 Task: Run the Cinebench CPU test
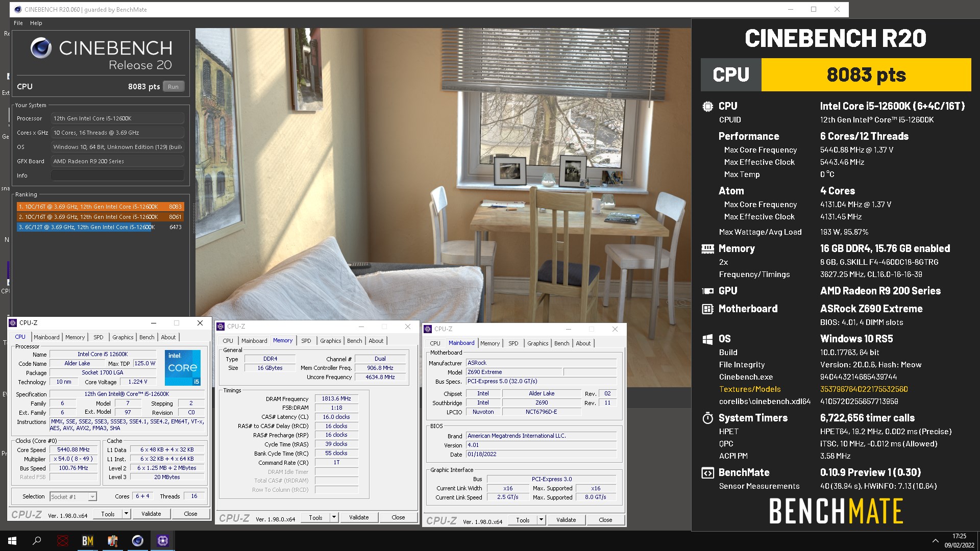click(174, 87)
